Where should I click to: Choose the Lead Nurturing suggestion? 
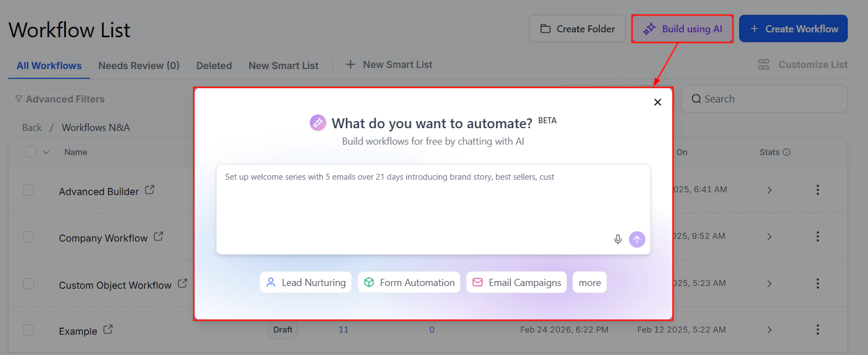(x=305, y=283)
